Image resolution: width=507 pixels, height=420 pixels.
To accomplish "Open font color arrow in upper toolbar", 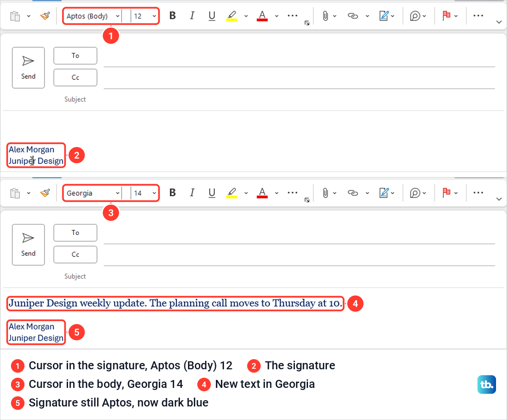I will (x=277, y=16).
